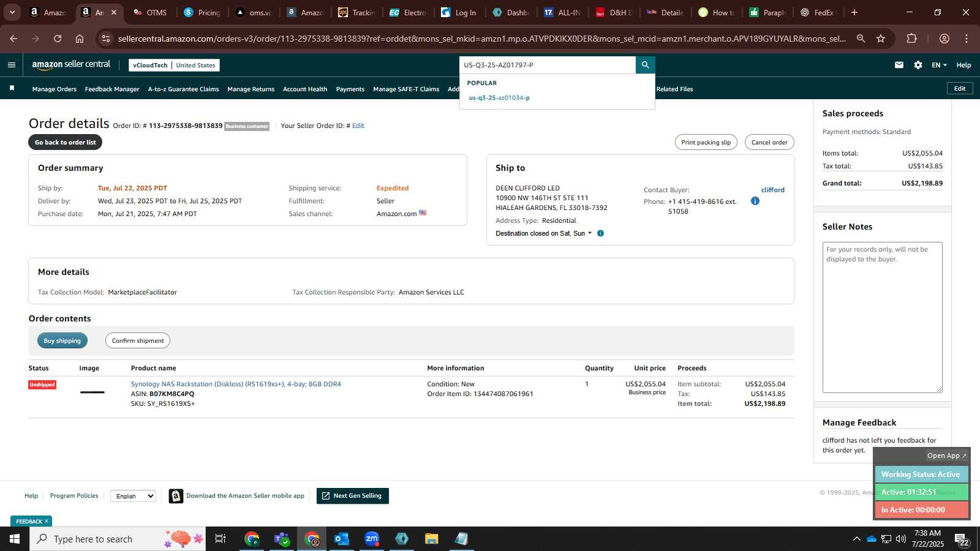
Task: Expand Destination closed on Sat, Sun dropdown
Action: pyautogui.click(x=544, y=233)
